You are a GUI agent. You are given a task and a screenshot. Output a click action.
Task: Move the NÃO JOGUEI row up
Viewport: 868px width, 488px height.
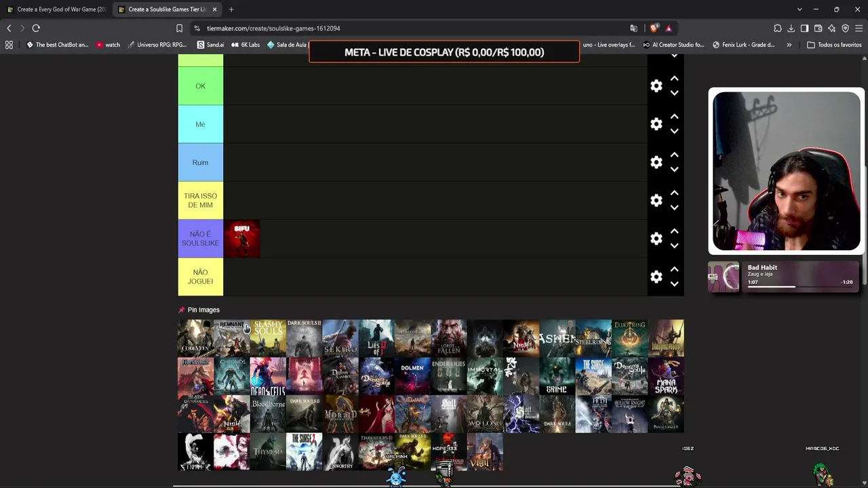[x=674, y=269]
